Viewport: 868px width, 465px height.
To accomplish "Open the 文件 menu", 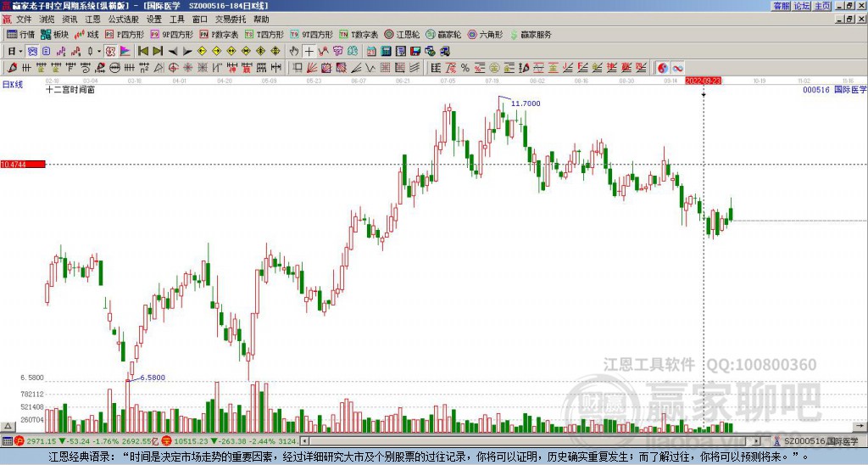I will 24,20.
